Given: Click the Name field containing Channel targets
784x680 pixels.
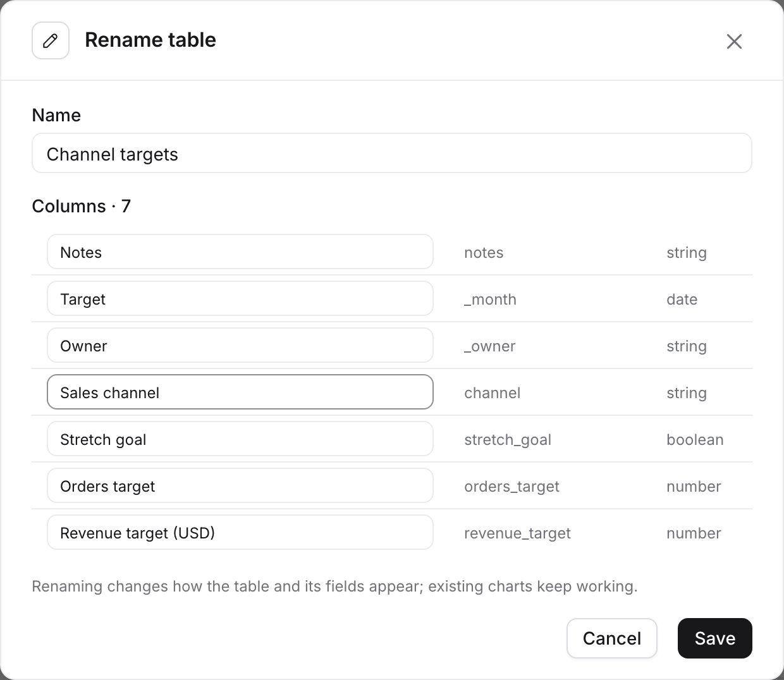Looking at the screenshot, I should click(x=392, y=153).
